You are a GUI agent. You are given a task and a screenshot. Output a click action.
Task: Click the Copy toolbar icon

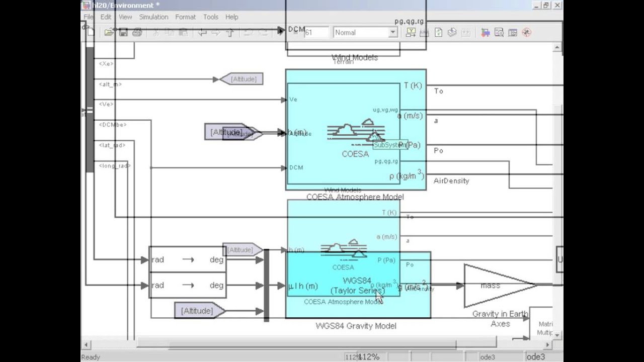(170, 32)
